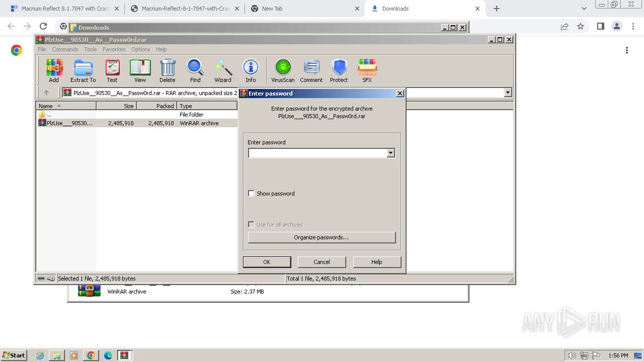This screenshot has width=644, height=362.
Task: Open the Downloads page three-dot menu
Action: pos(627,50)
